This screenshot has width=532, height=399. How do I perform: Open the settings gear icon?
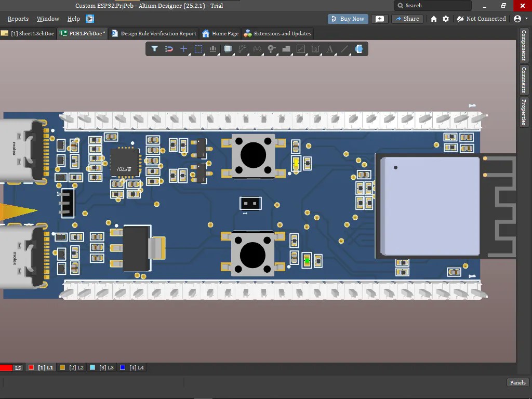pos(446,19)
